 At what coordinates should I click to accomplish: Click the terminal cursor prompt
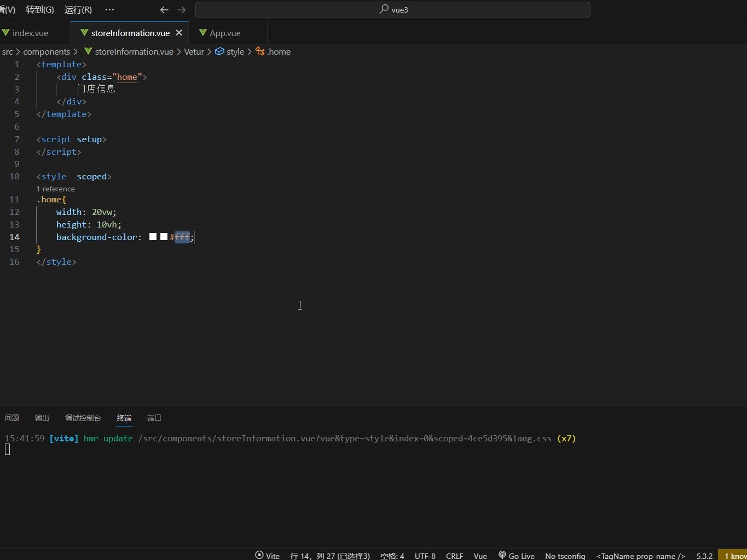tap(7, 450)
